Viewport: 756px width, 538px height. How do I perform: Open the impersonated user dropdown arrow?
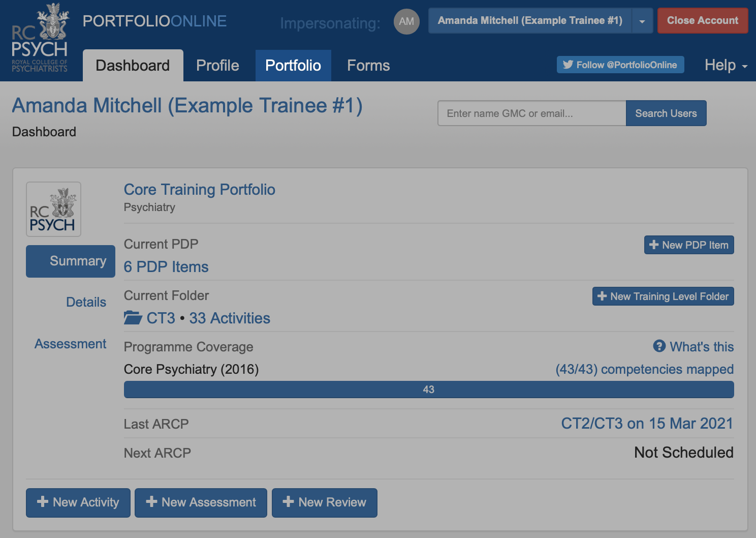642,21
